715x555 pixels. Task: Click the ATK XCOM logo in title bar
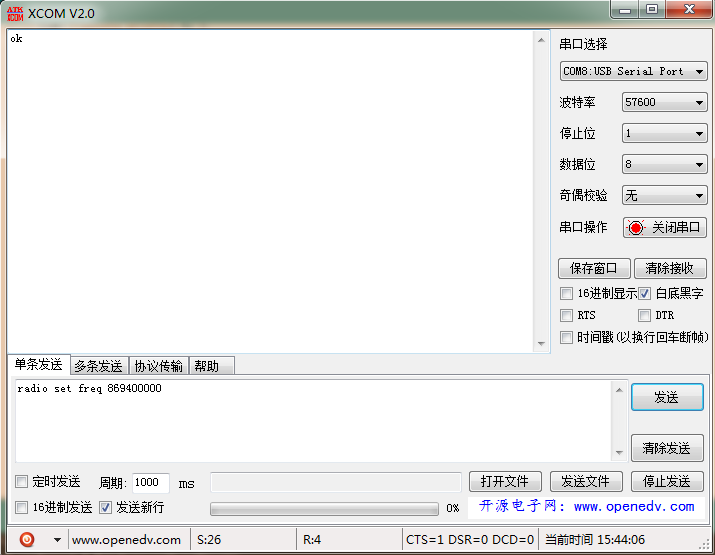point(15,14)
